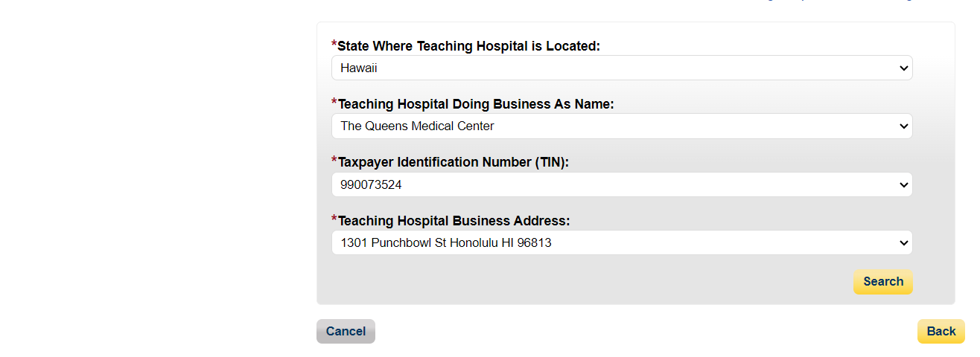Click the Teaching Hospital Business Address label
Viewport: 980px width, 357px height.
point(454,221)
